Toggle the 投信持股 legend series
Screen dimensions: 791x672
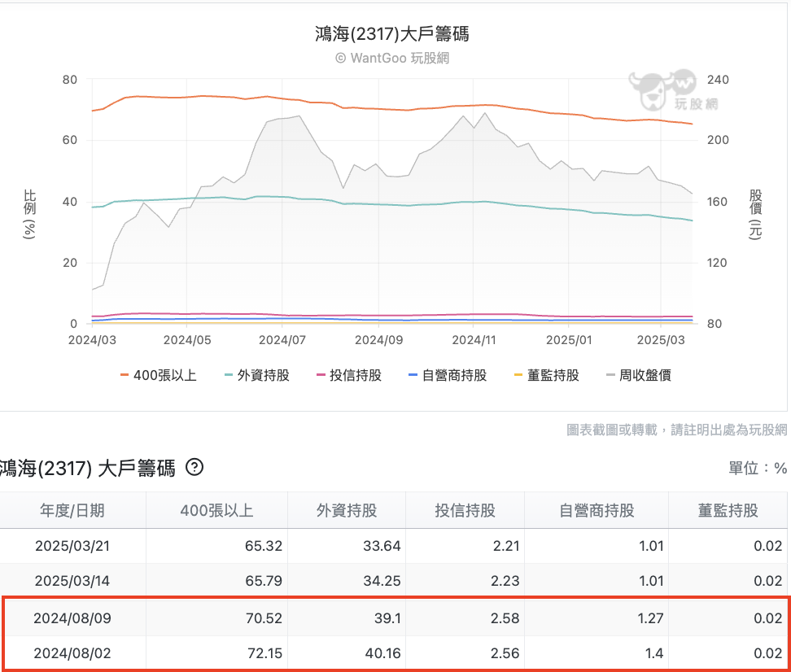click(349, 375)
